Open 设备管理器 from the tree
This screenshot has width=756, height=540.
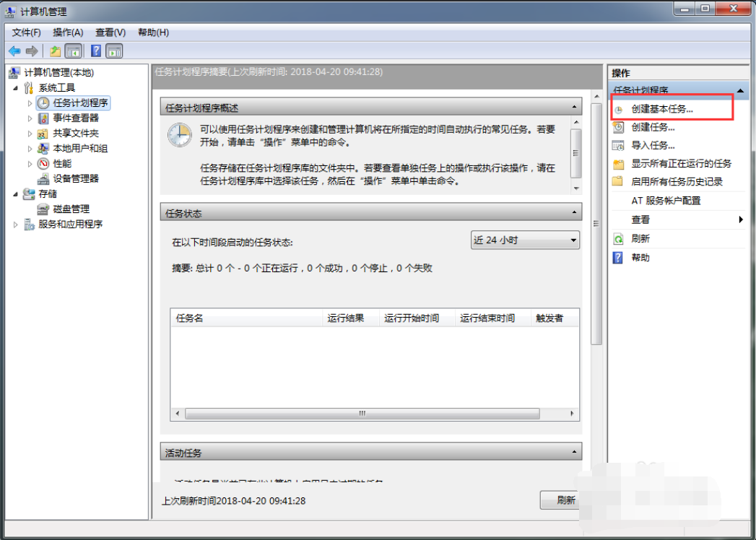tap(75, 178)
